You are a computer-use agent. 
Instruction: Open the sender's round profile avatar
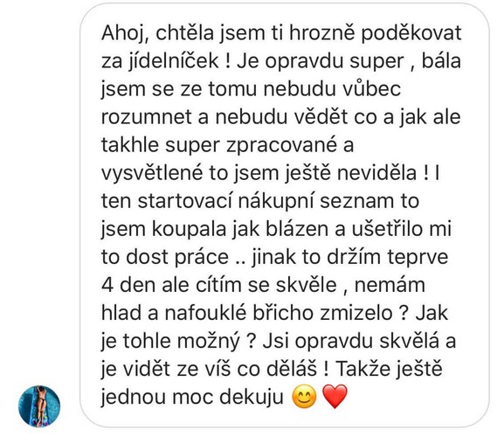pos(39,406)
